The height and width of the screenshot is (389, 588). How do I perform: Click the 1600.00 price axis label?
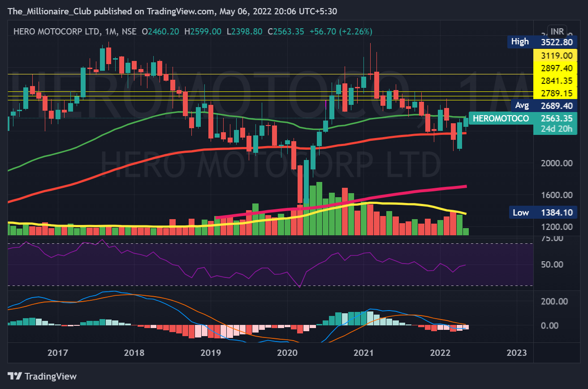coord(557,195)
